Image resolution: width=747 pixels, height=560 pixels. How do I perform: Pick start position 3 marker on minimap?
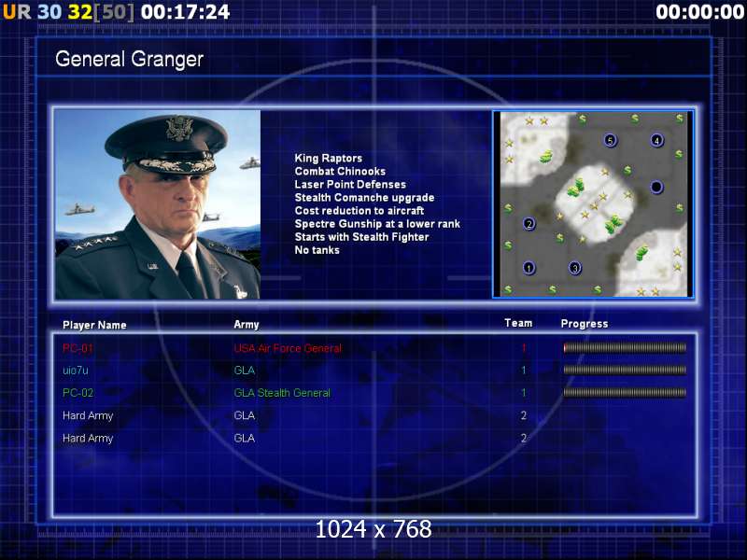click(x=575, y=268)
